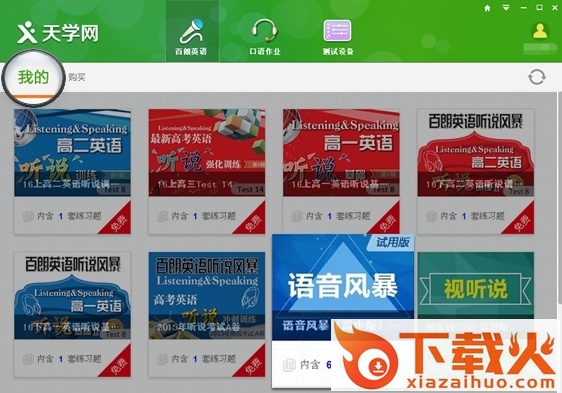
Task: Click 免费 ribbon on 2015年听说考试A卷 card
Action: (x=253, y=365)
